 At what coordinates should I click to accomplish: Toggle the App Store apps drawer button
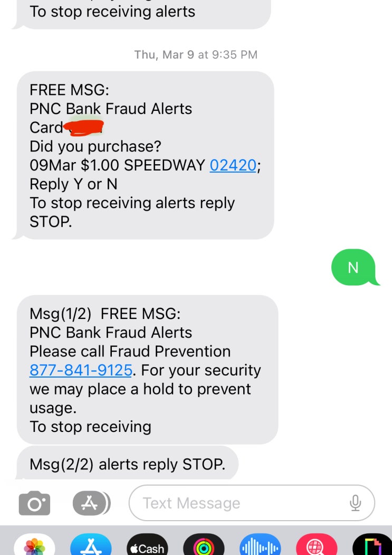pos(91,503)
